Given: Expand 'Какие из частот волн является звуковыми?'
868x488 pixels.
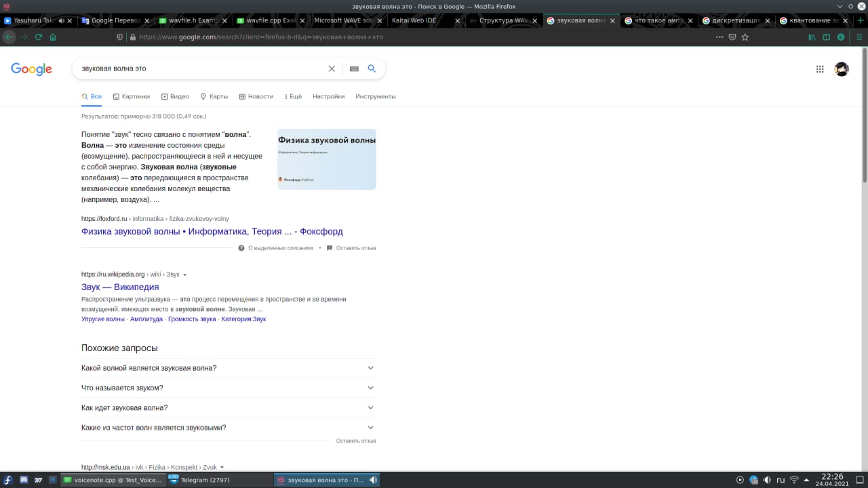Looking at the screenshot, I should (x=229, y=428).
